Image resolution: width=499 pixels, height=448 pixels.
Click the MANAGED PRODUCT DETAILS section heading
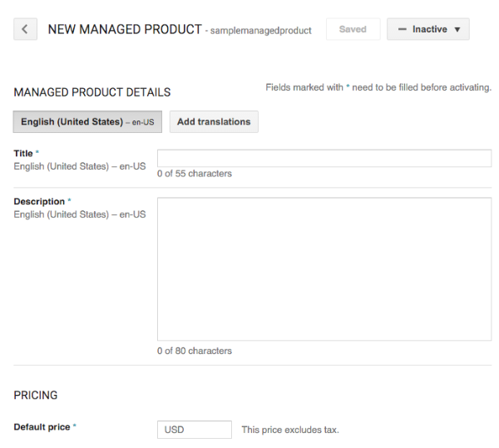point(92,93)
